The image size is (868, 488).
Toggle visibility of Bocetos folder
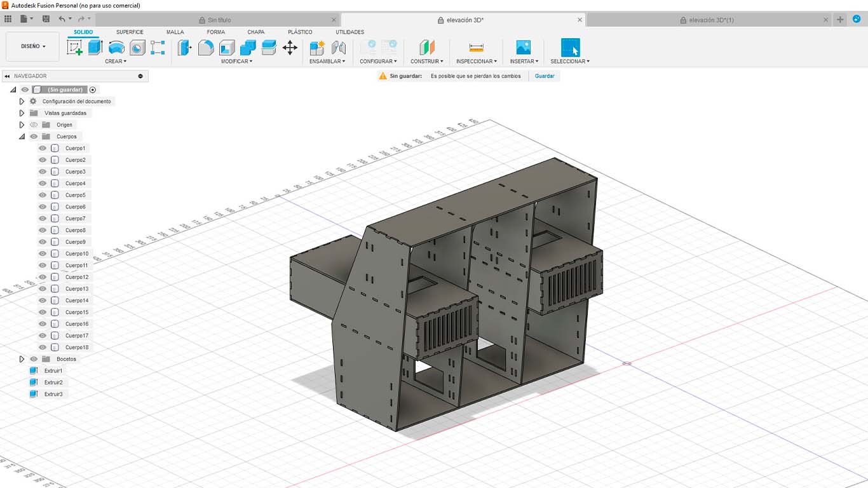[x=34, y=359]
